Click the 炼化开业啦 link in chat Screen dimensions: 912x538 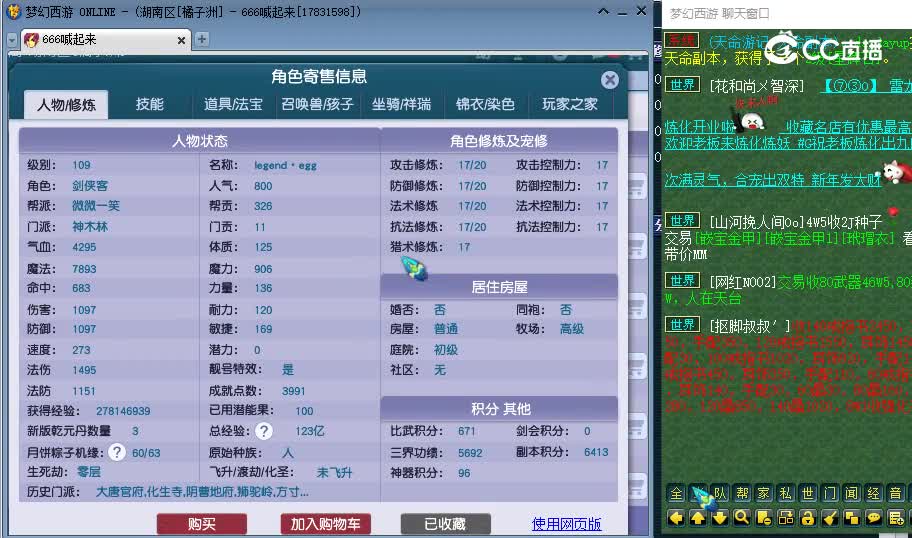tap(700, 127)
